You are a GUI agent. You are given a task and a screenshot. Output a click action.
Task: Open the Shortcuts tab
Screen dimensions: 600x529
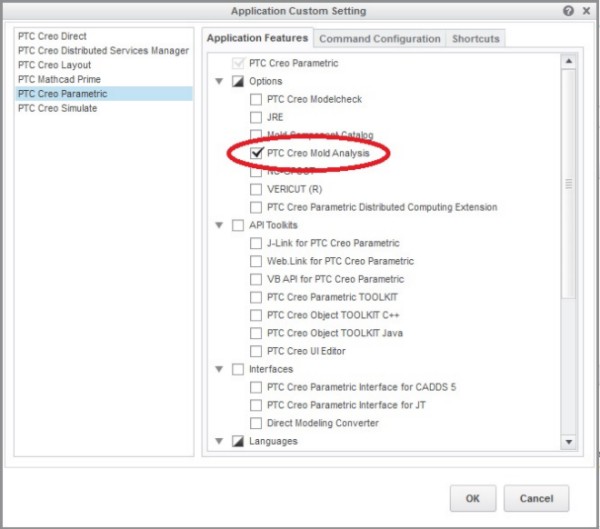476,39
